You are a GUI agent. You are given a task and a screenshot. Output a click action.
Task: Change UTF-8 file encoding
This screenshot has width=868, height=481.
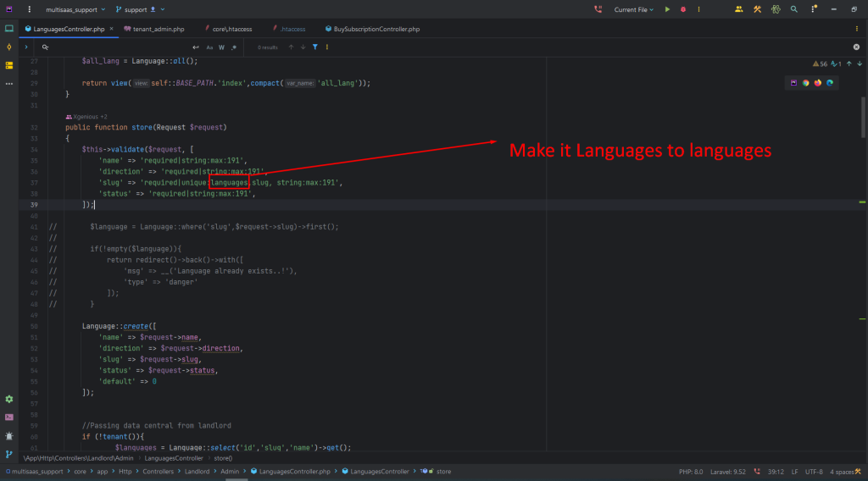[814, 472]
